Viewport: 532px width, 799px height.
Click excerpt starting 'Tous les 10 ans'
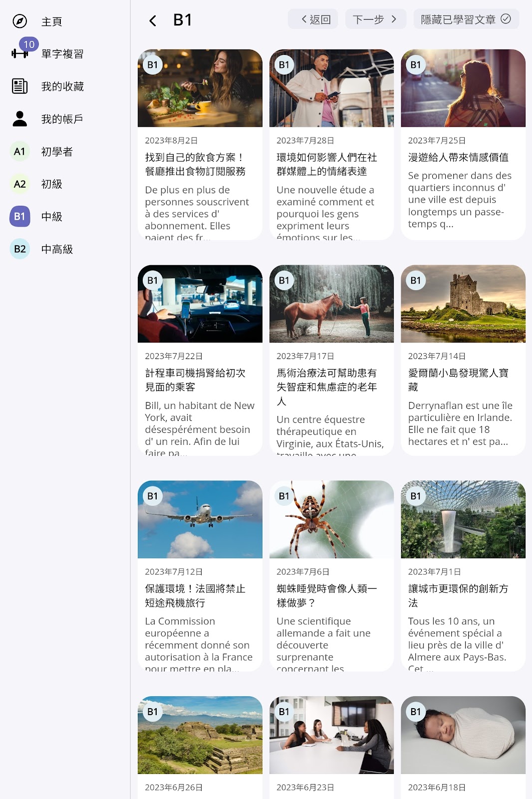(x=457, y=644)
